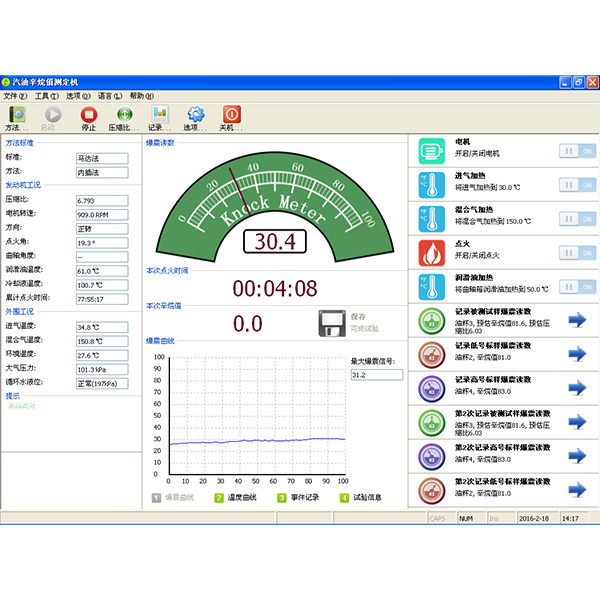Open the 工具(T) menu
The height and width of the screenshot is (600, 600).
(x=47, y=96)
